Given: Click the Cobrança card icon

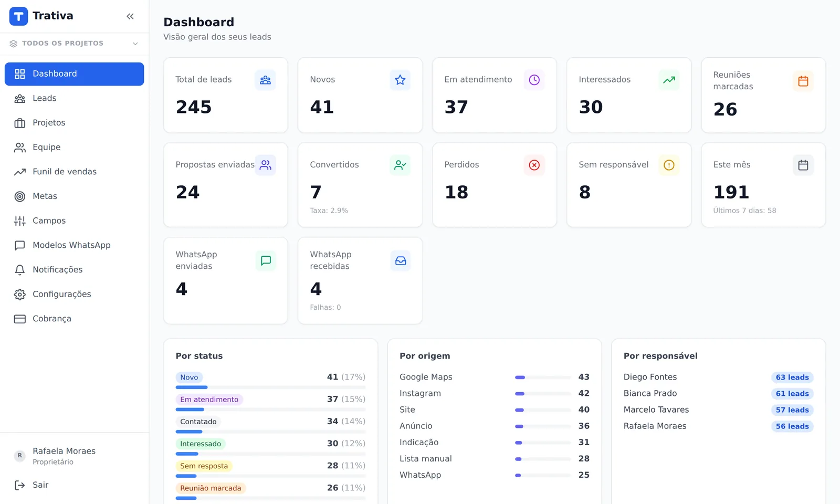Looking at the screenshot, I should pos(20,319).
